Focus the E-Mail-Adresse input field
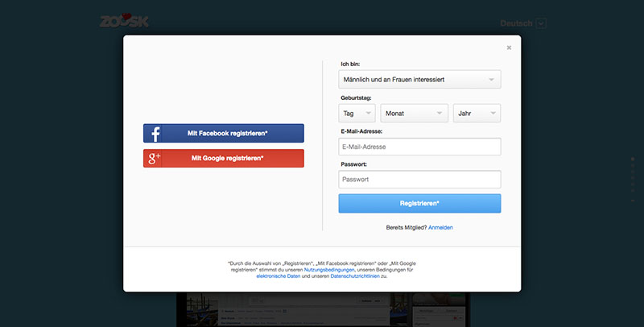 [419, 147]
